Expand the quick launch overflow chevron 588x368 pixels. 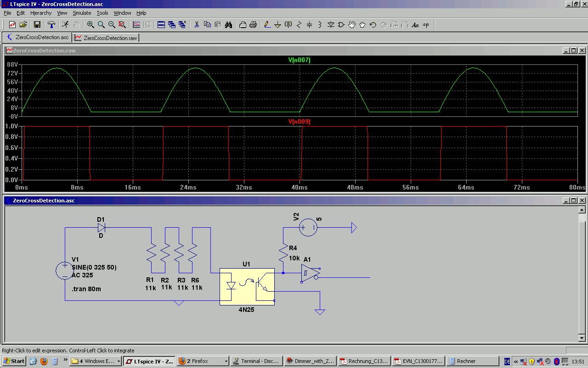click(x=66, y=360)
